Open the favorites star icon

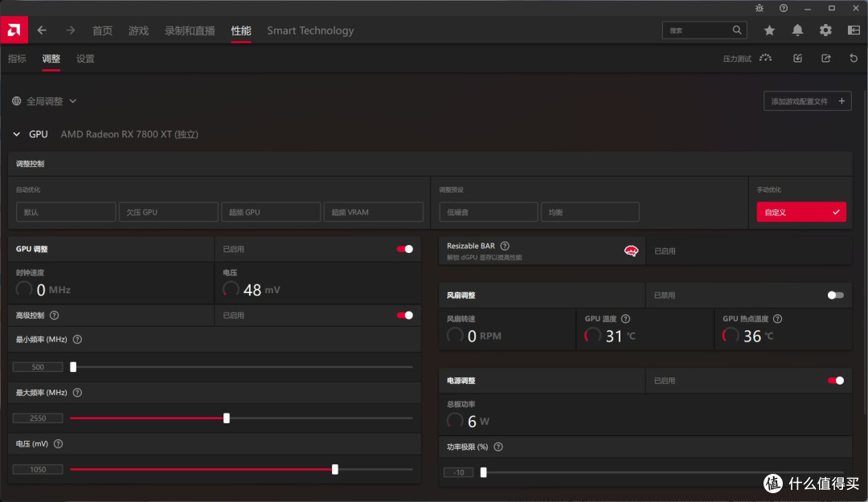[x=769, y=31]
